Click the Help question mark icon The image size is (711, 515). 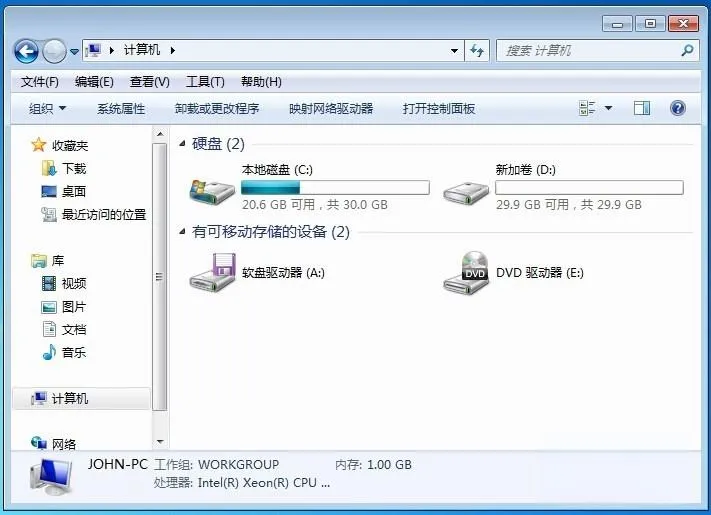click(677, 108)
